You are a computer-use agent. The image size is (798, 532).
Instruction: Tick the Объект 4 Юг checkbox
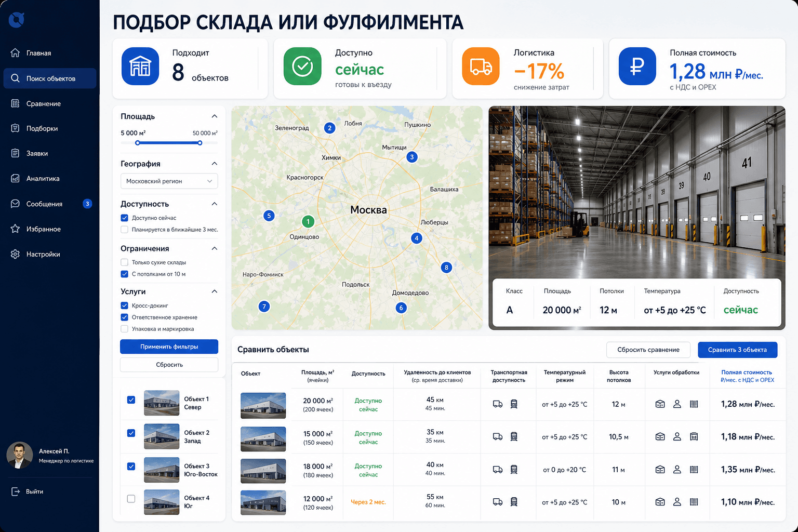pyautogui.click(x=131, y=499)
